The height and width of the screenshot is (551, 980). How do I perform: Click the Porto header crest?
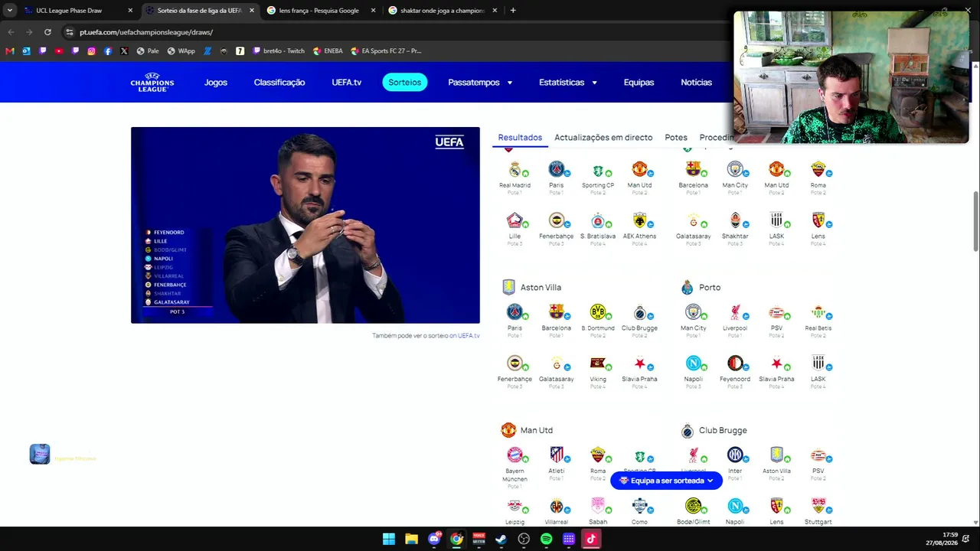687,287
